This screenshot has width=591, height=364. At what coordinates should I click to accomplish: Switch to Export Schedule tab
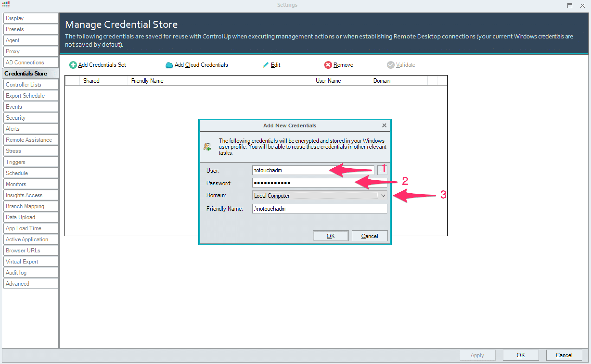click(x=31, y=96)
